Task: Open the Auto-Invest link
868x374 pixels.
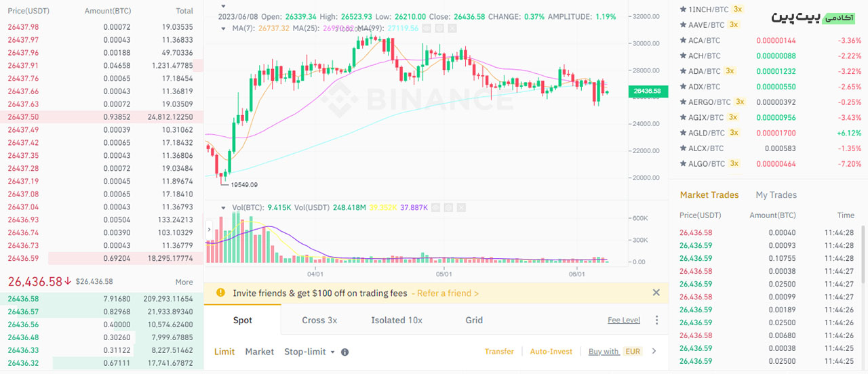Action: pyautogui.click(x=551, y=352)
